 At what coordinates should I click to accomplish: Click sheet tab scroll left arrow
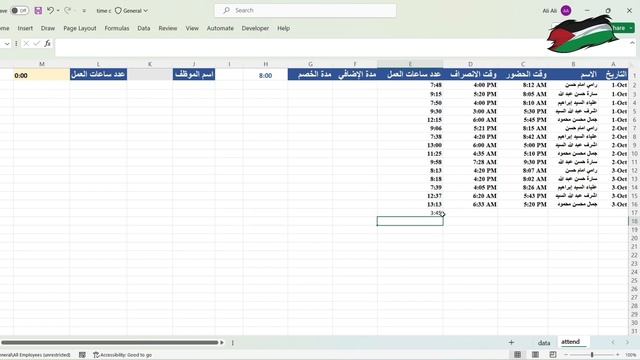coord(613,342)
